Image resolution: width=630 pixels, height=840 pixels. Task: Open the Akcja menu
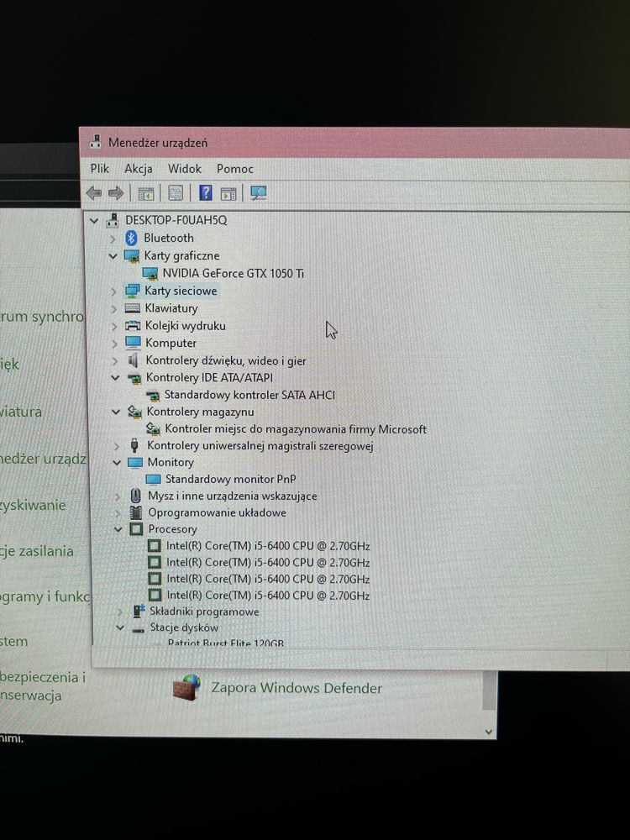point(139,169)
